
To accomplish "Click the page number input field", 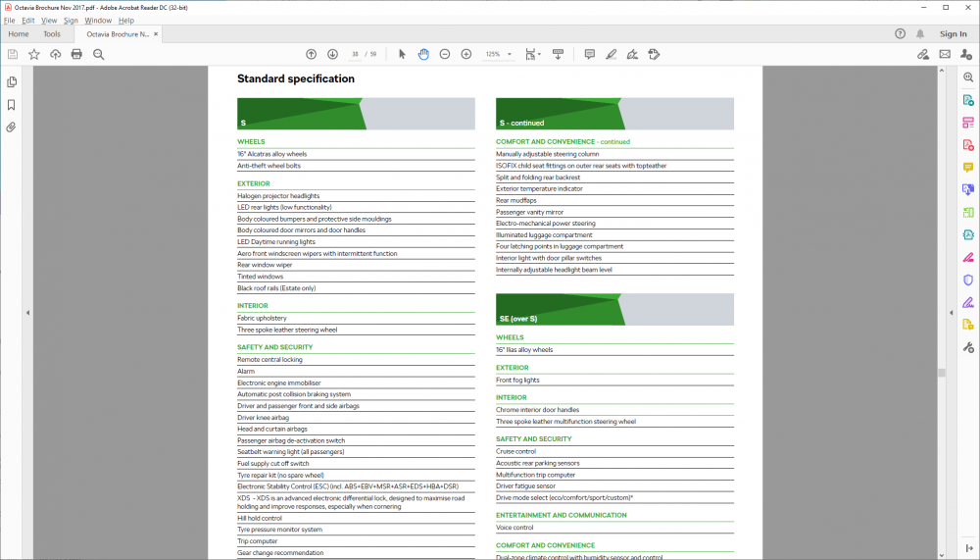I will click(x=356, y=54).
